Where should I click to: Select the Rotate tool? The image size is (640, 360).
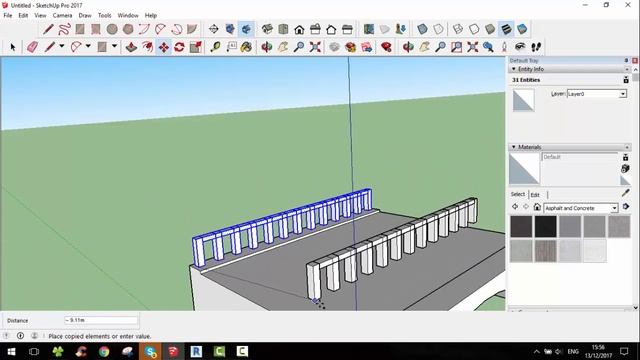(x=179, y=47)
